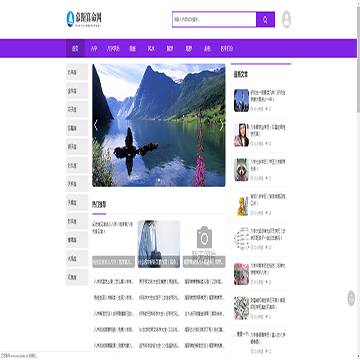Open the camera placeholder 暂无图片 card
Image resolution: width=360 pixels, height=360 pixels.
point(204,244)
